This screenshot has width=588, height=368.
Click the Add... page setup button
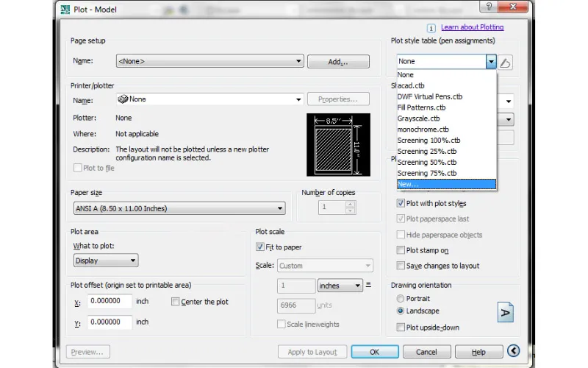pyautogui.click(x=337, y=62)
